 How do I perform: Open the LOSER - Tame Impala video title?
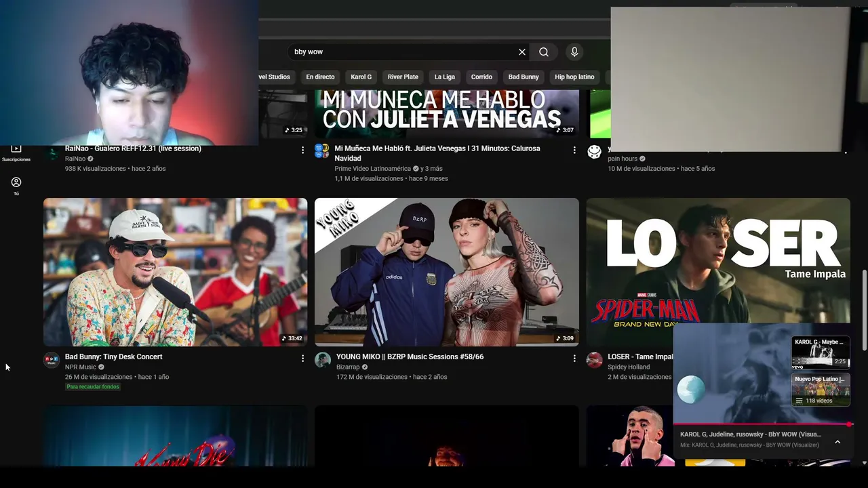[x=640, y=357]
